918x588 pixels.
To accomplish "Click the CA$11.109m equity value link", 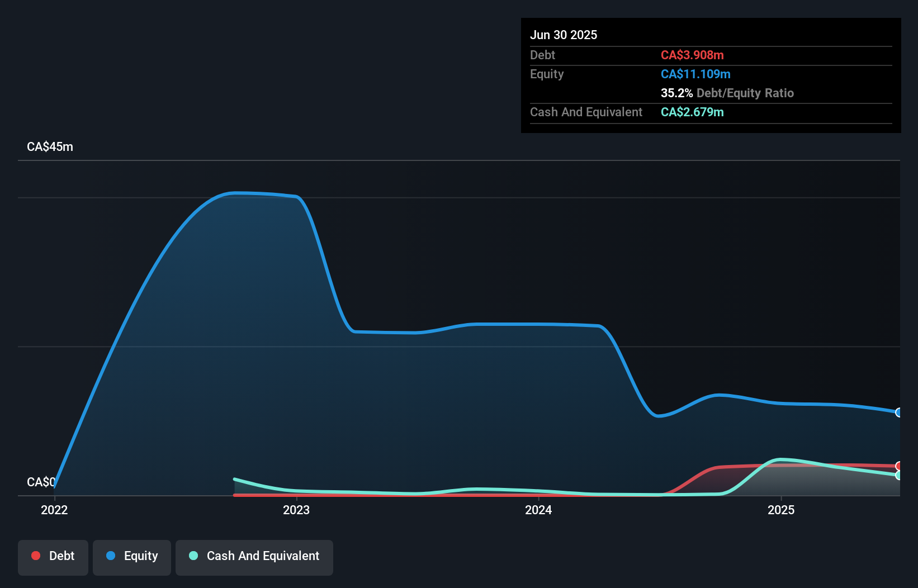I will pyautogui.click(x=695, y=74).
